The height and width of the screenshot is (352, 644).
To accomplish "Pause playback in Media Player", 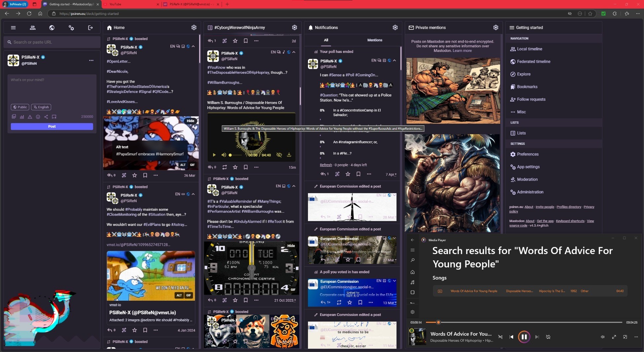I will click(524, 337).
